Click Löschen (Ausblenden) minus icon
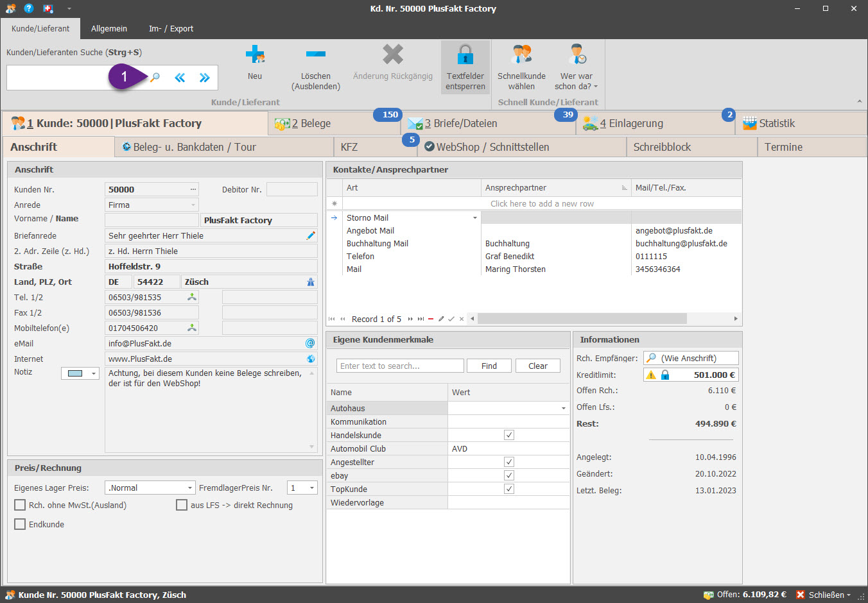Viewport: 868px width, 603px height. tap(315, 55)
